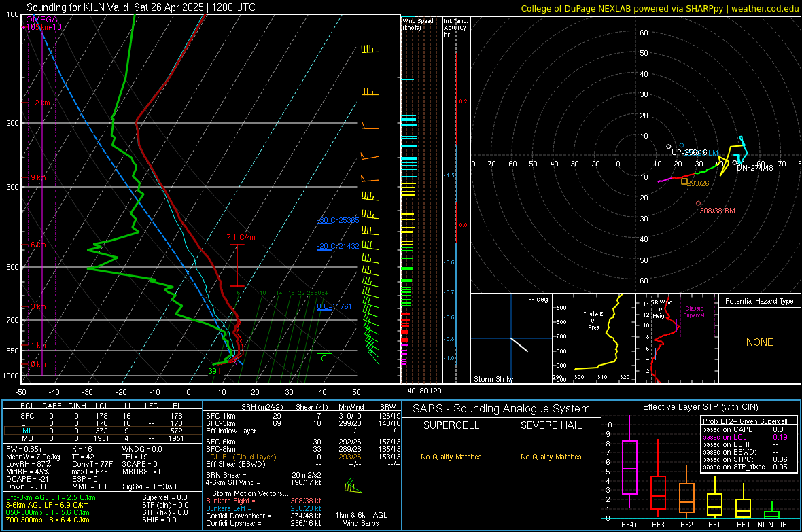Select the SFC parcel row
The height and width of the screenshot is (532, 802).
click(103, 416)
